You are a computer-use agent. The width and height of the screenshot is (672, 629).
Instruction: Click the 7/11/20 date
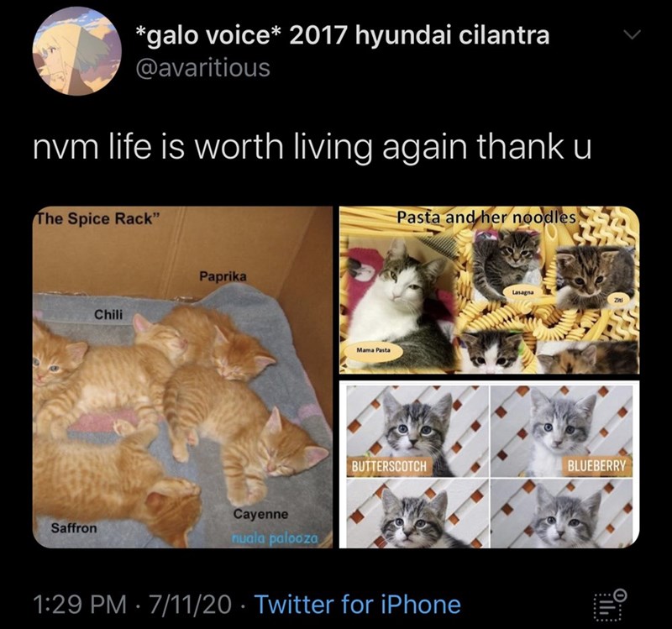coord(190,604)
